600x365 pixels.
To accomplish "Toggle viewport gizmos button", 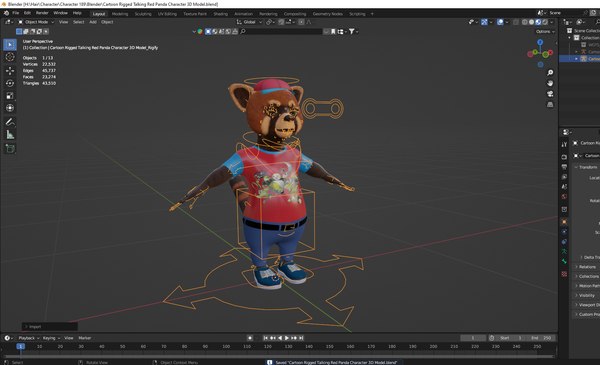I will coord(484,22).
